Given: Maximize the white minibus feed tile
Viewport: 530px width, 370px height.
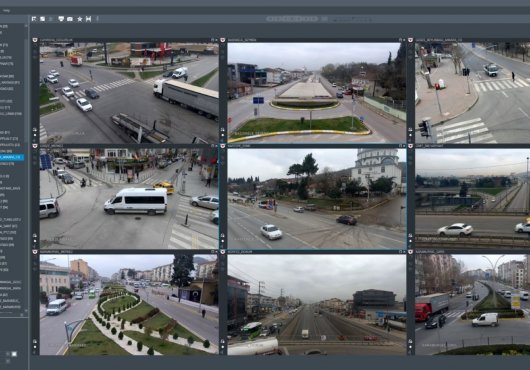Looking at the screenshot, I should (x=213, y=146).
